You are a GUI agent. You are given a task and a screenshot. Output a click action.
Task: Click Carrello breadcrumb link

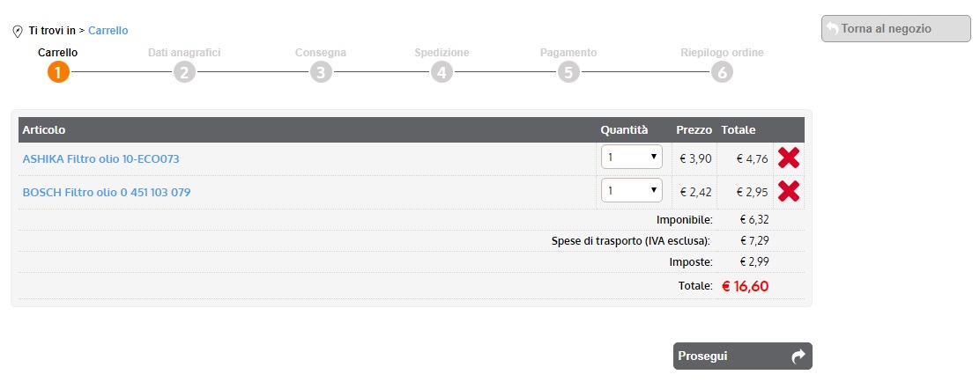(108, 31)
